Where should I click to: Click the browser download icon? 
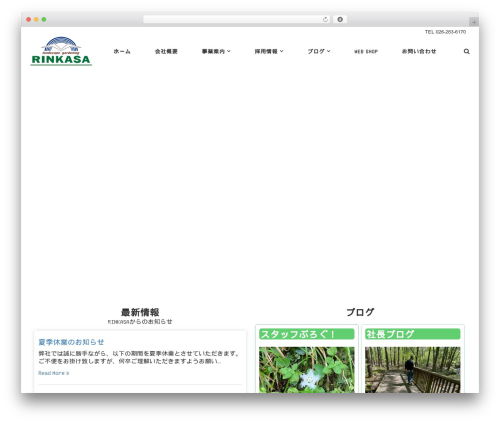pyautogui.click(x=340, y=20)
